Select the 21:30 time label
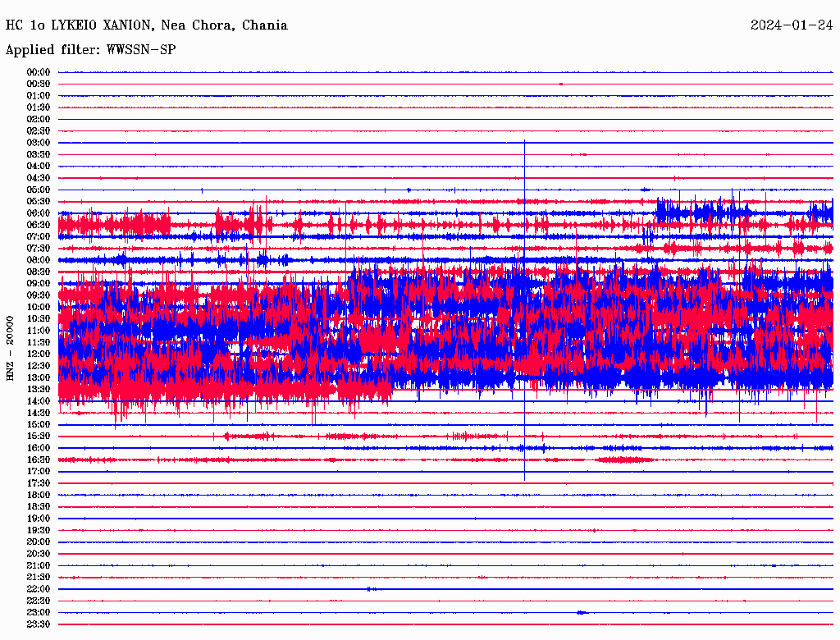 click(39, 578)
